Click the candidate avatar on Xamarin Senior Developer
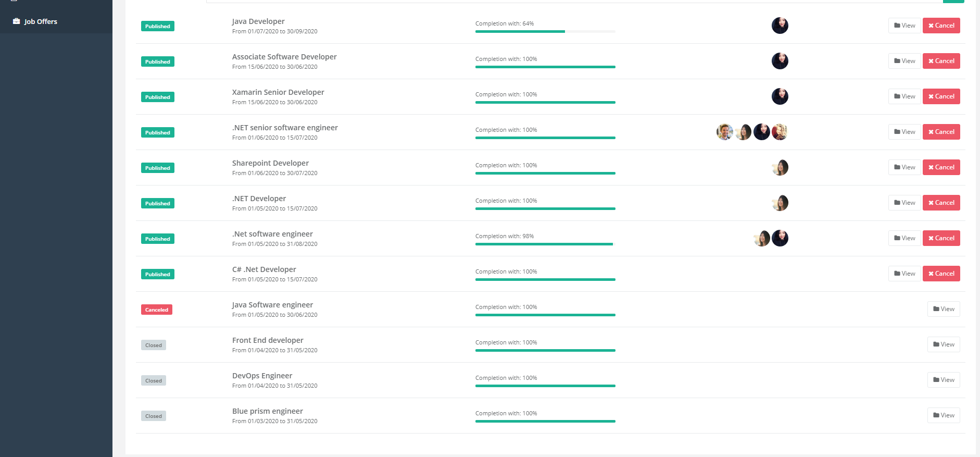Viewport: 980px width, 457px height. pos(780,96)
